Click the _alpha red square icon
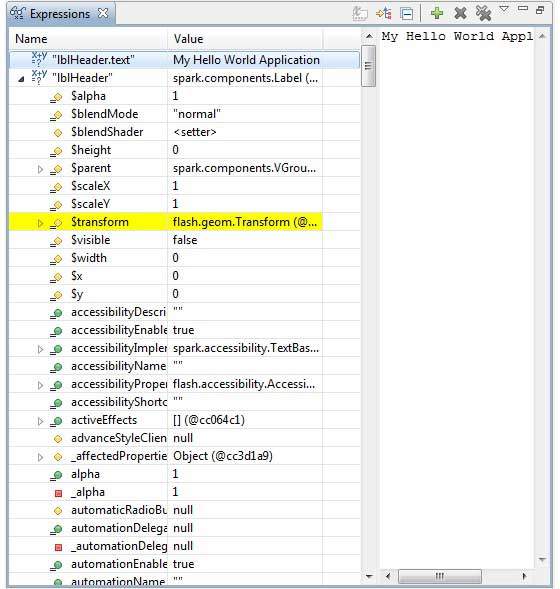This screenshot has height=589, width=560. click(58, 493)
